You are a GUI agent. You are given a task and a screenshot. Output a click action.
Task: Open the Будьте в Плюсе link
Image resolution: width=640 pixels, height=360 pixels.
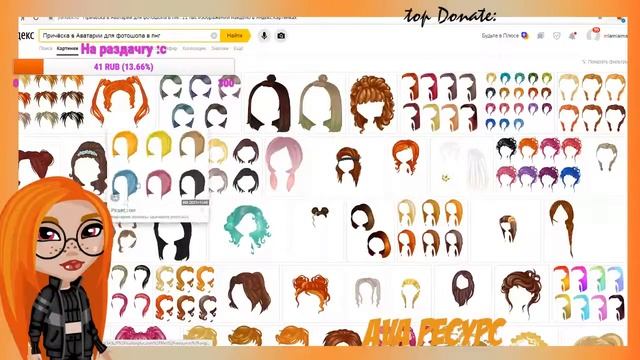[500, 36]
